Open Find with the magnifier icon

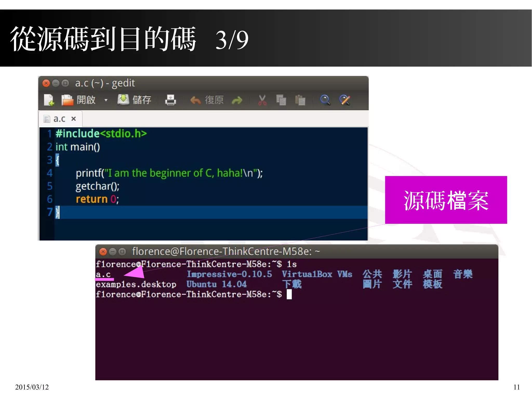(x=325, y=100)
